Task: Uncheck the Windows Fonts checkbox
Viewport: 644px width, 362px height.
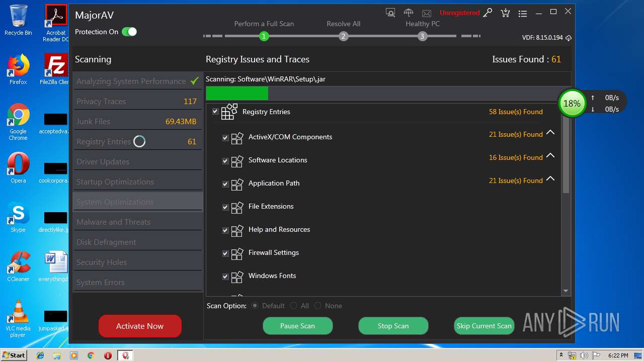Action: pos(225,276)
